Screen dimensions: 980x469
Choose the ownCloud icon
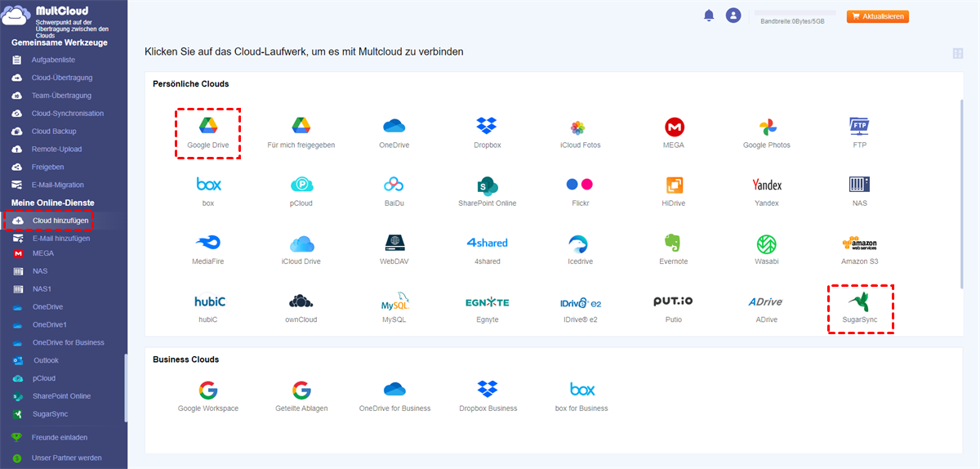click(x=301, y=301)
